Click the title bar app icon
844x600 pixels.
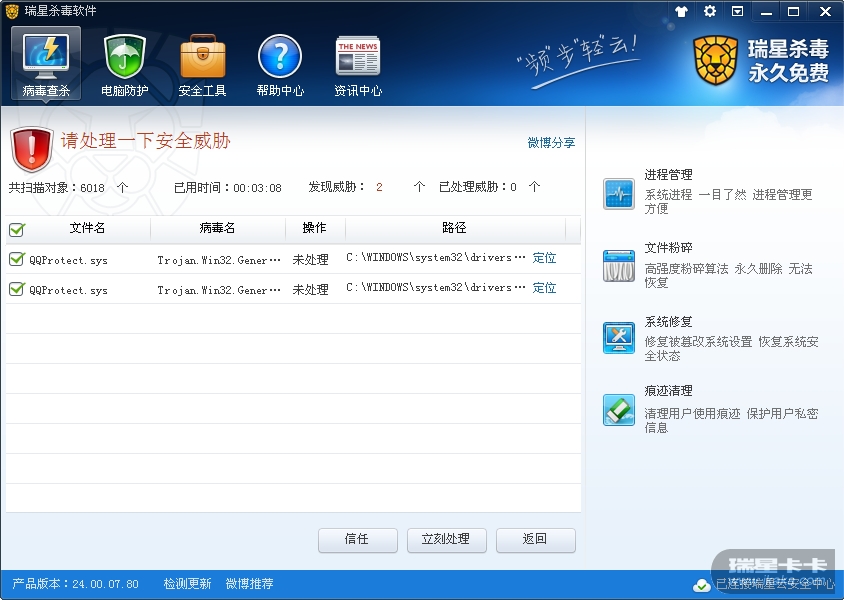click(x=12, y=11)
